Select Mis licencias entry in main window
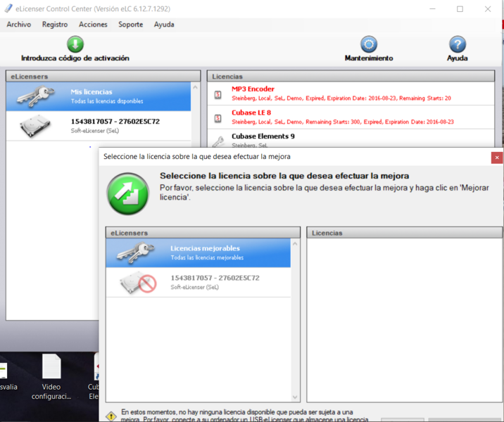Image resolution: width=504 pixels, height=422 pixels. click(x=99, y=96)
